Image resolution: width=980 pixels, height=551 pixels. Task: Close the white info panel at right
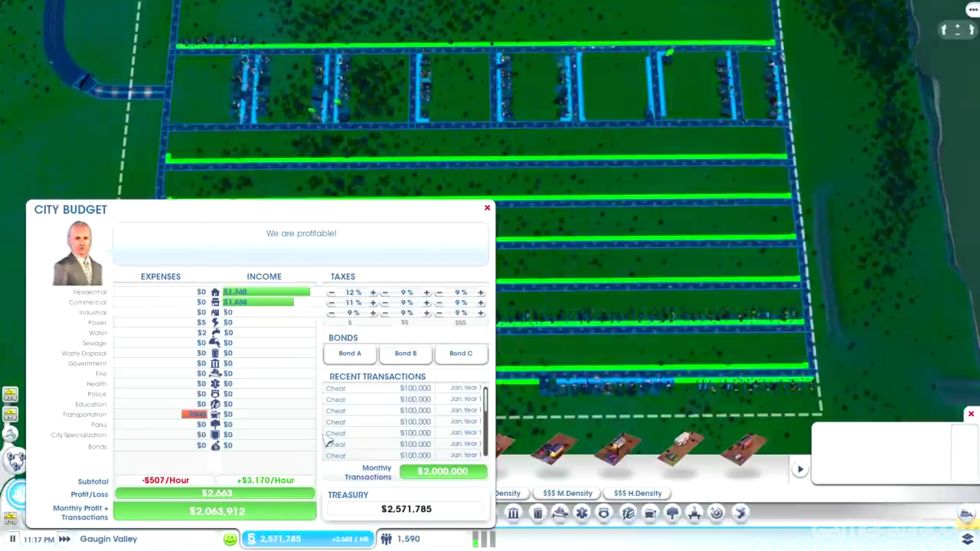(971, 414)
